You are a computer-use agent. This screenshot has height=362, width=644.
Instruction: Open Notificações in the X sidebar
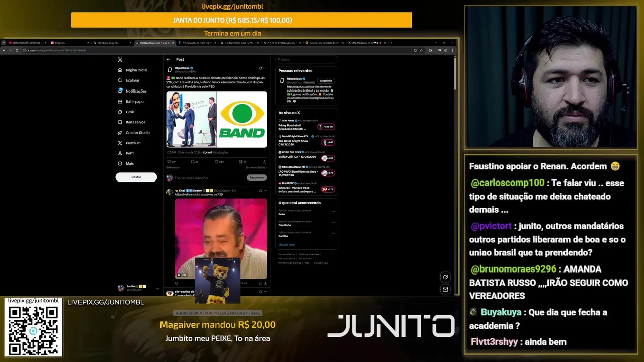click(132, 91)
